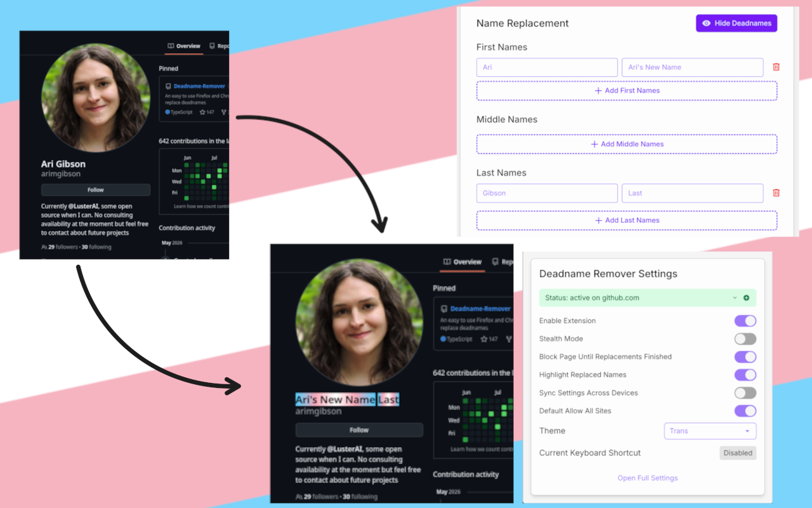The width and height of the screenshot is (812, 508).
Task: Click the @LusterAI mention on Ari Gibson's profile
Action: (84, 206)
